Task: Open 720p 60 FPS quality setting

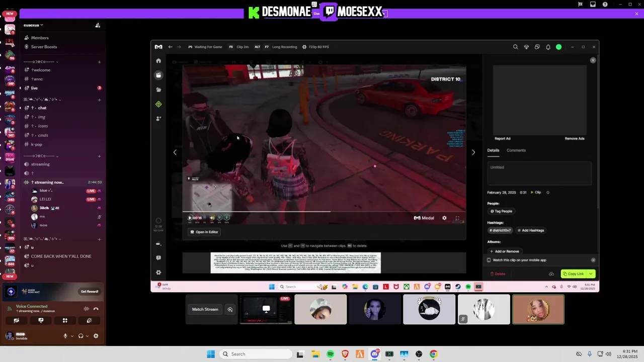Action: 315,47
